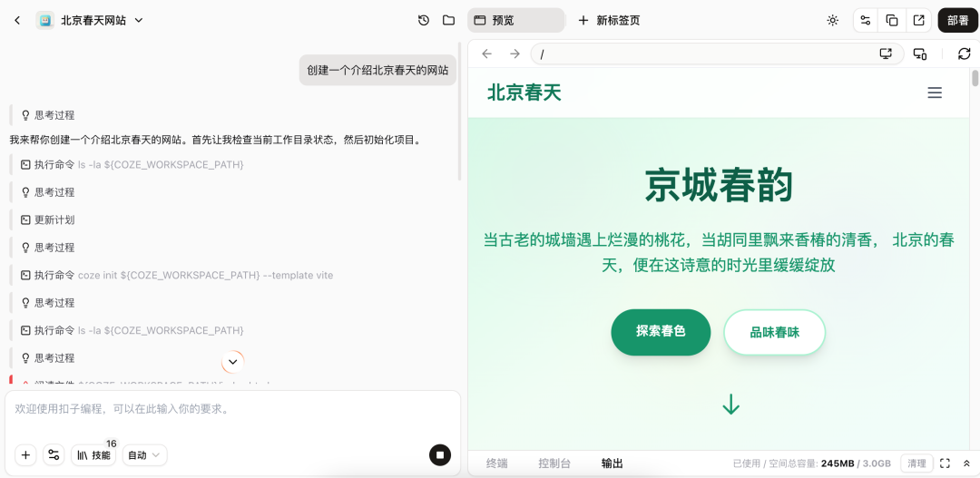Screen dimensions: 980x478
Task: Click the 探索春色 button
Action: [661, 332]
